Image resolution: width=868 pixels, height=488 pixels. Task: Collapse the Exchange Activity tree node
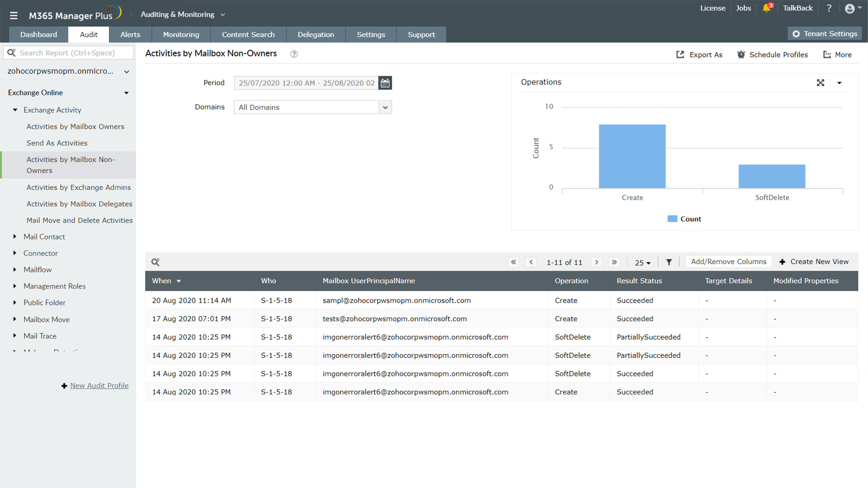point(15,110)
